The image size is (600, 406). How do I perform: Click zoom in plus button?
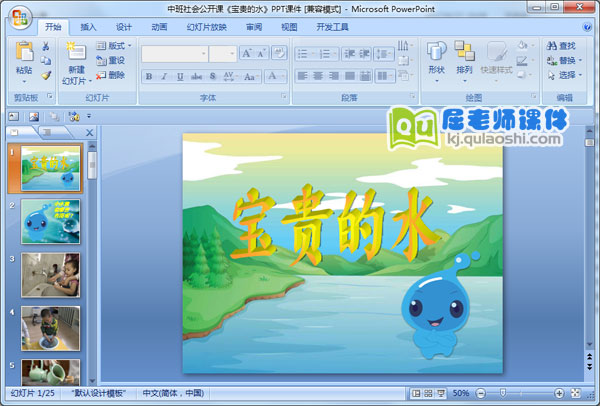(x=559, y=393)
